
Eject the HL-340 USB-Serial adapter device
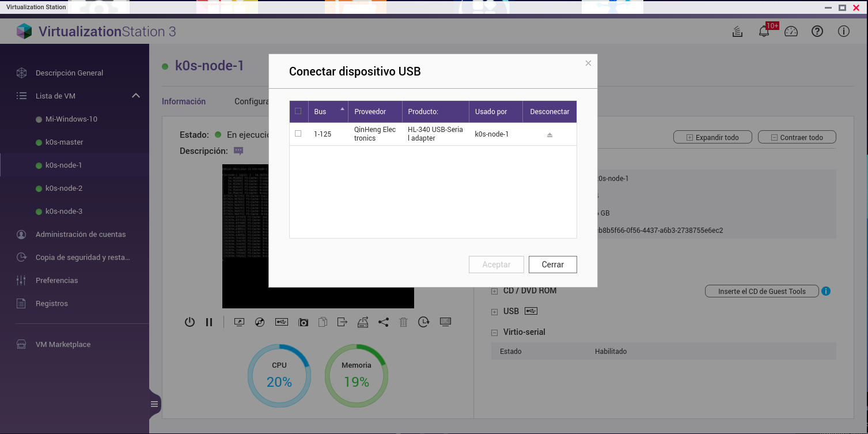[549, 134]
